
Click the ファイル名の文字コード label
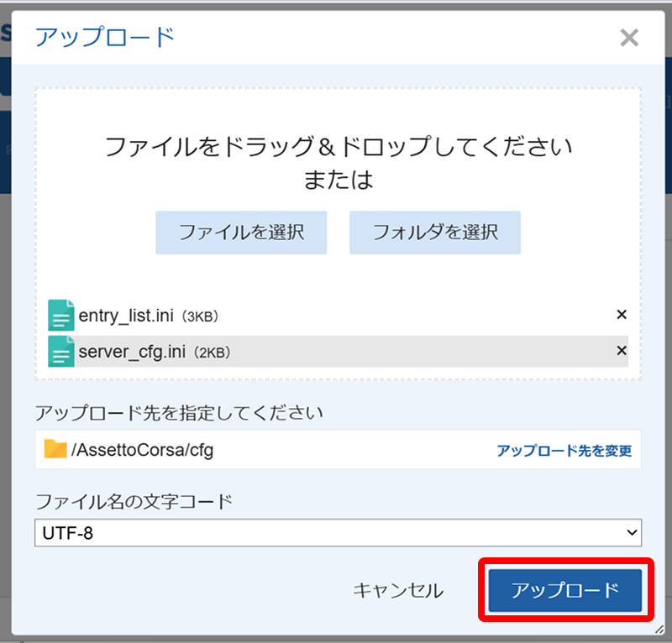(134, 502)
